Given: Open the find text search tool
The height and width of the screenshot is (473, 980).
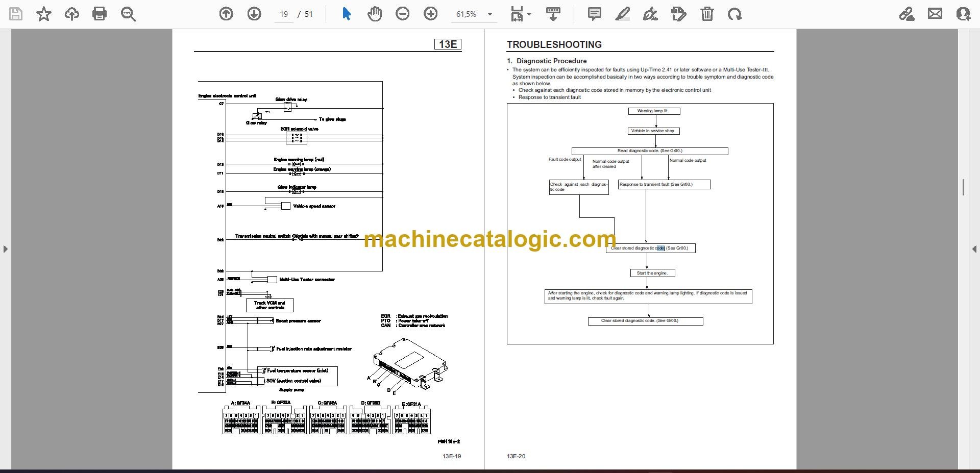Looking at the screenshot, I should [x=128, y=14].
